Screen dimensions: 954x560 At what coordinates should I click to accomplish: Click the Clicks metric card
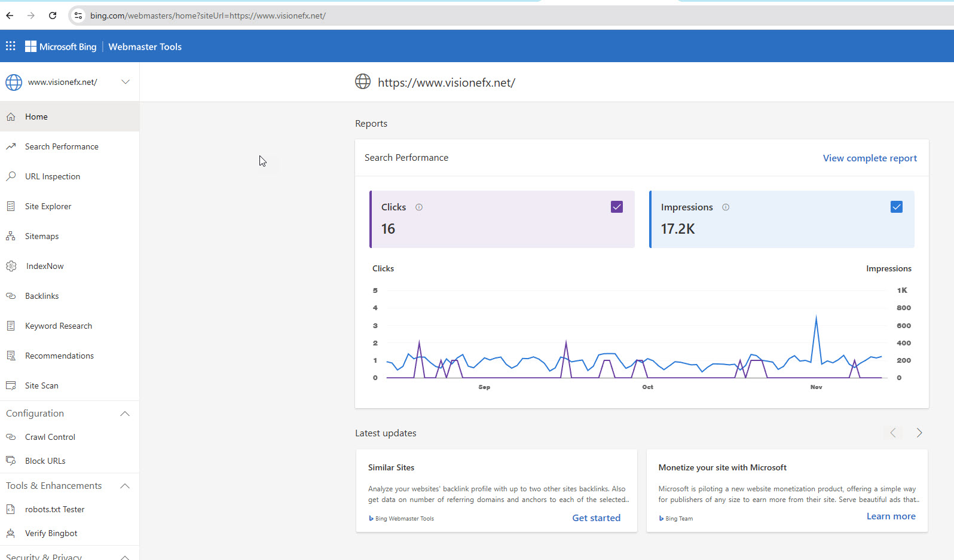point(502,219)
